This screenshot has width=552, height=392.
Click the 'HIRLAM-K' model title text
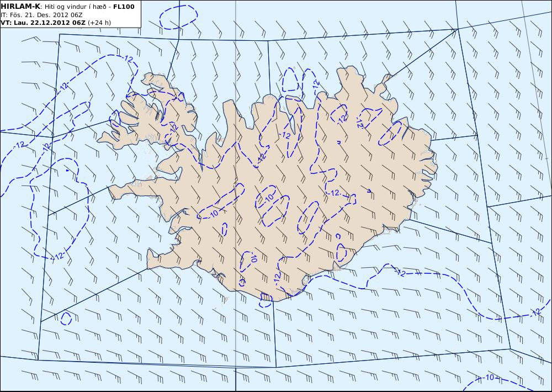pyautogui.click(x=20, y=7)
